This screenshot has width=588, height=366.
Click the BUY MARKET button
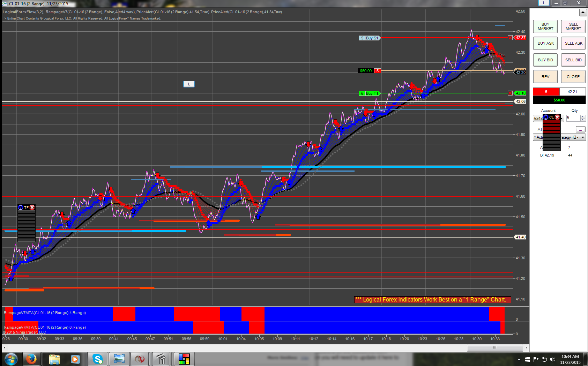click(545, 26)
